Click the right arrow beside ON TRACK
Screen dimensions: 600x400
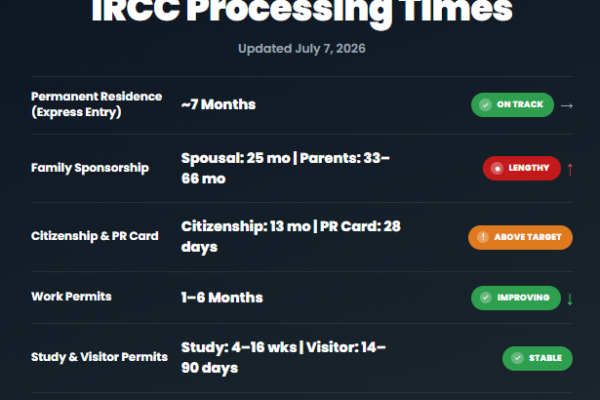point(567,106)
